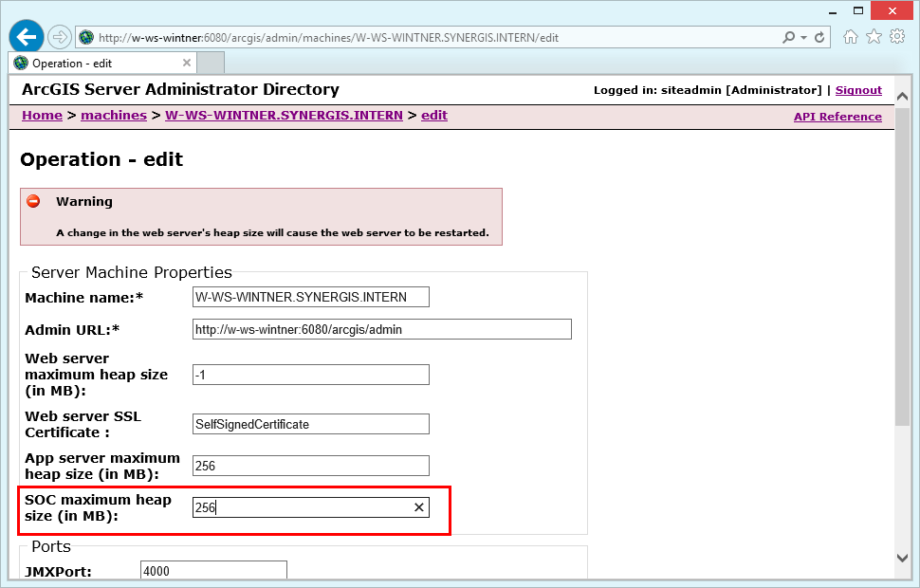Click the browser Back navigation arrow
Image resolution: width=920 pixels, height=588 pixels.
[26, 36]
